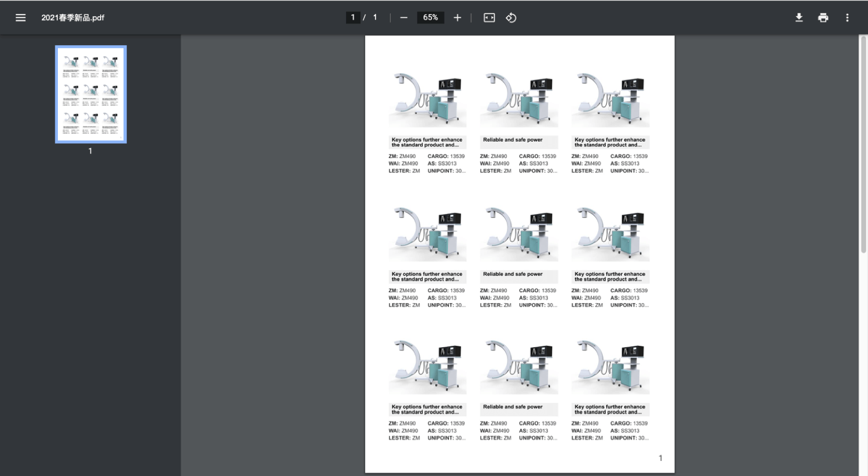This screenshot has width=868, height=476.
Task: Click "CARGO: 13539" in the first product card
Action: coord(446,156)
